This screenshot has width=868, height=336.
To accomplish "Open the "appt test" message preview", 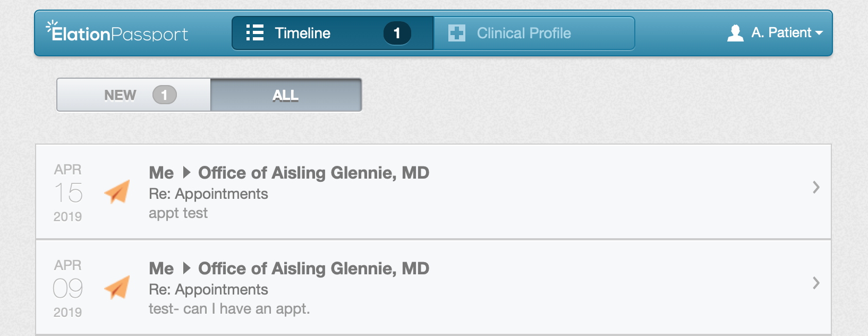I will tap(178, 213).
